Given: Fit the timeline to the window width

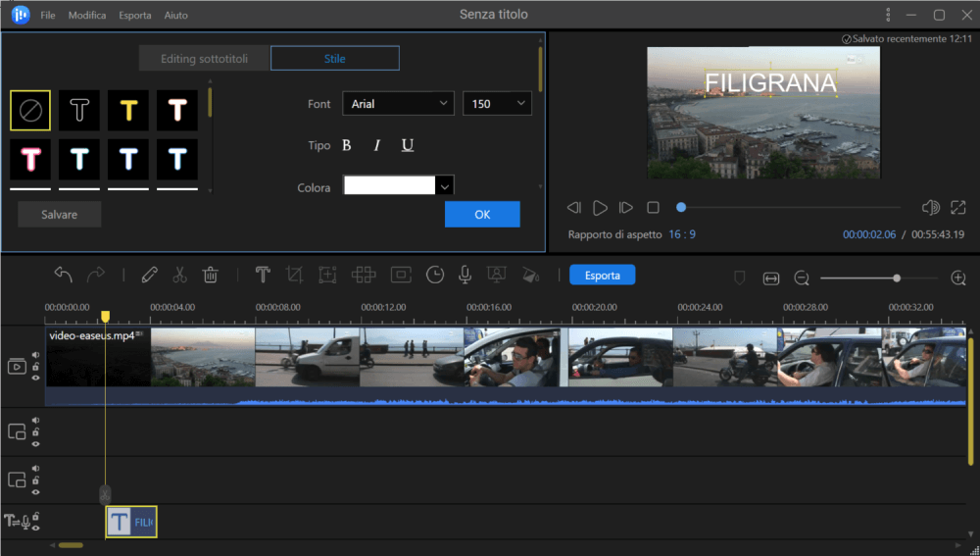Looking at the screenshot, I should (x=771, y=278).
